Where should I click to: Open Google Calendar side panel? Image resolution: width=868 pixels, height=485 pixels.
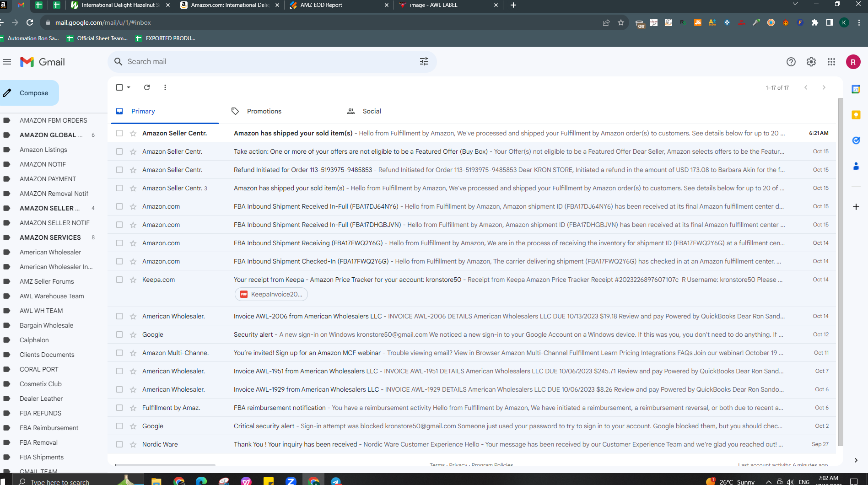[856, 89]
